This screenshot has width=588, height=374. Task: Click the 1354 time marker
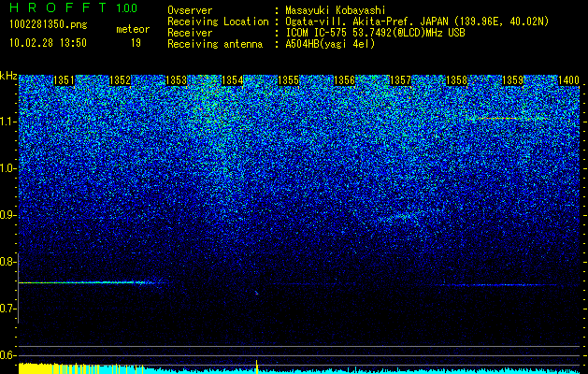tap(232, 80)
